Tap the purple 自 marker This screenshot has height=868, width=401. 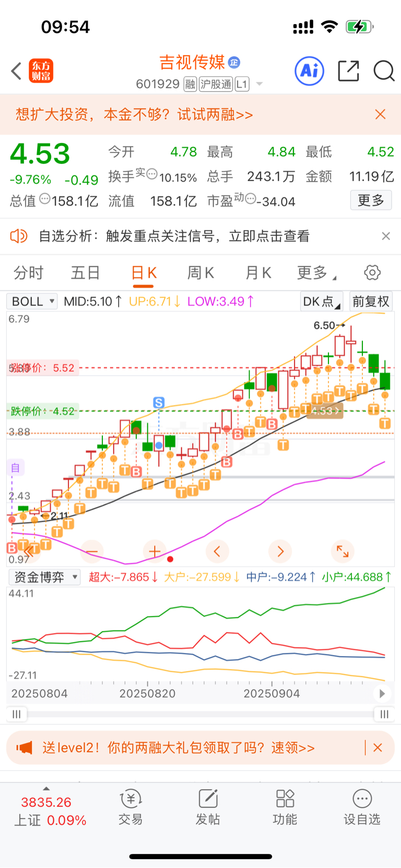(x=15, y=468)
